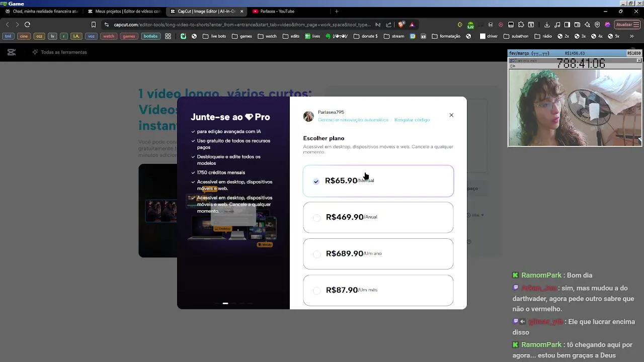Viewport: 644px width, 362px height.
Task: Open the I.A. bookmark
Action: [x=76, y=36]
